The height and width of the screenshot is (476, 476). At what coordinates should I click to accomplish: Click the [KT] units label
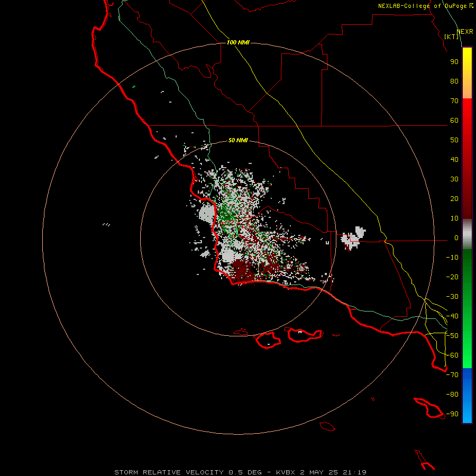[x=452, y=36]
